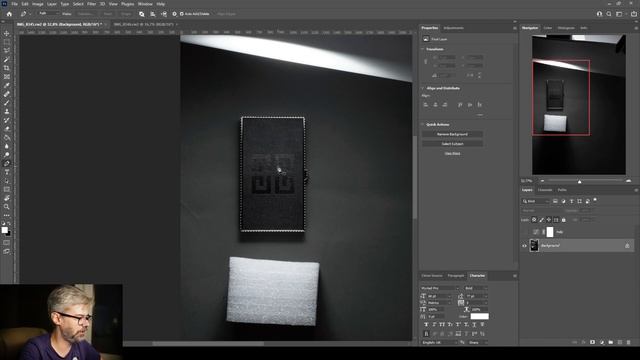Select the Crop tool in toolbar
Screen dimensions: 640x360
(x=7, y=68)
